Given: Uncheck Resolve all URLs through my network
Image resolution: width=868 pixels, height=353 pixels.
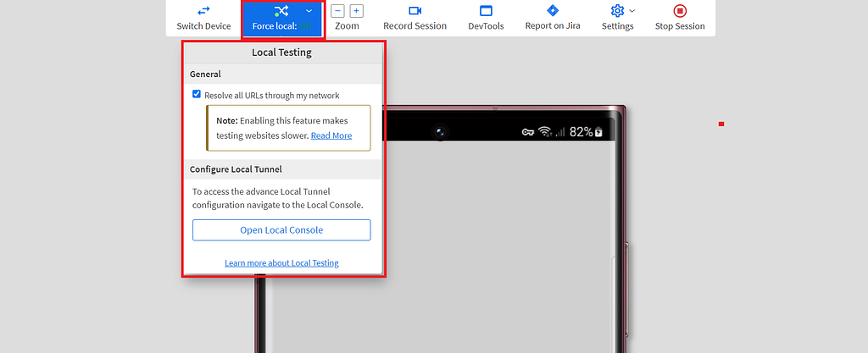Looking at the screenshot, I should point(197,95).
